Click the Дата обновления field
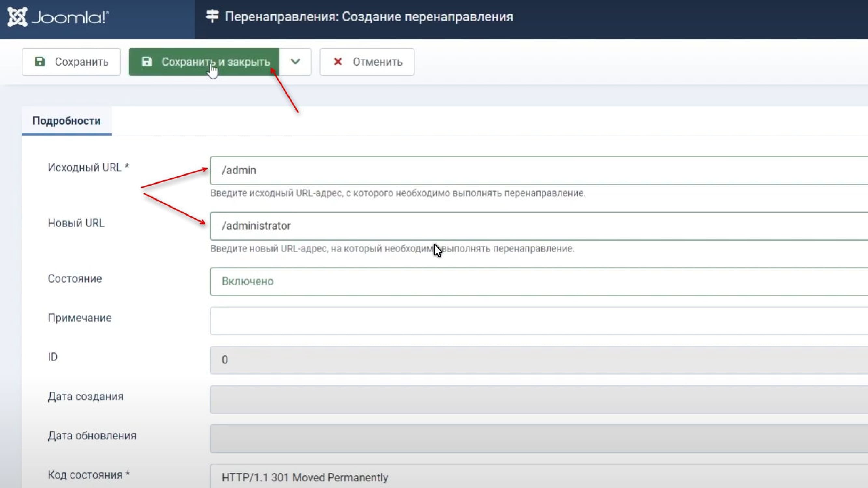868x488 pixels. click(539, 439)
